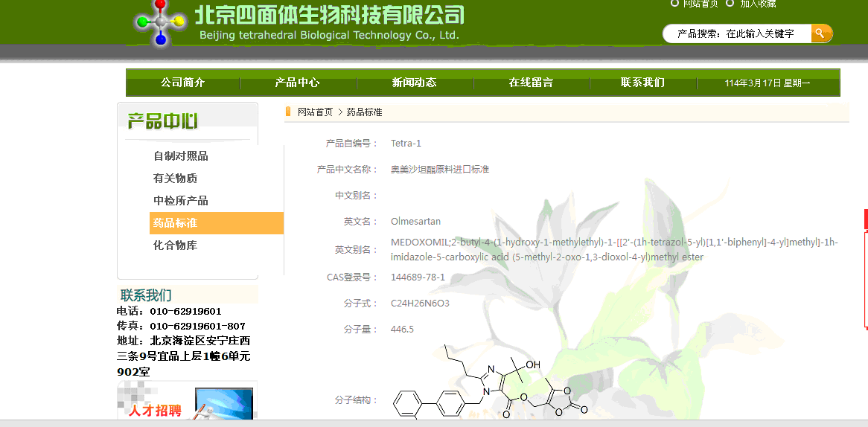Click 网站首页 in the breadcrumb trail
868x427 pixels.
click(315, 112)
